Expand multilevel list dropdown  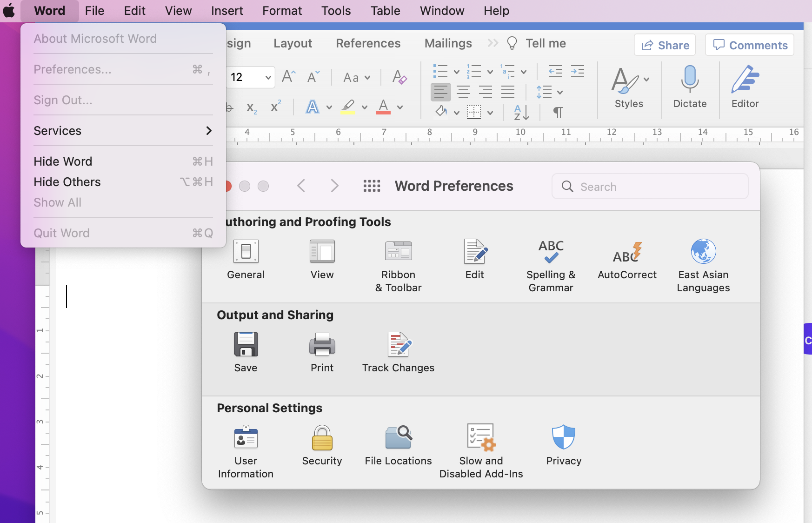[x=524, y=72]
